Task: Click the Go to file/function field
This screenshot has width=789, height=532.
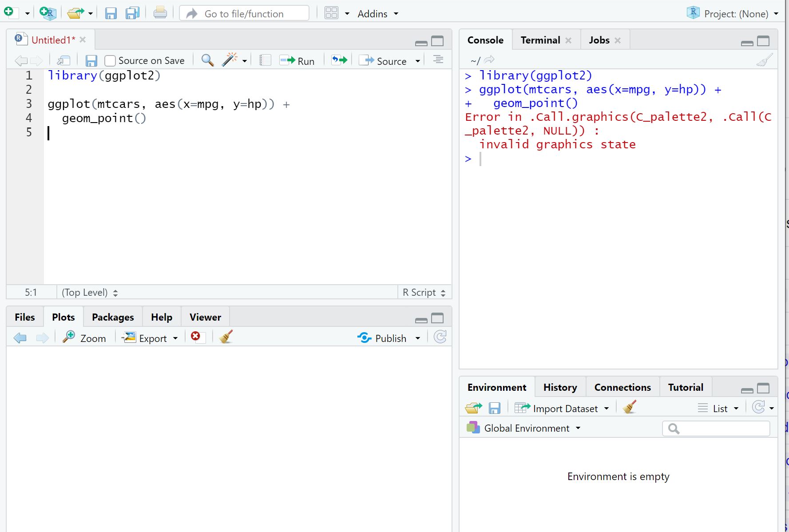Action: (244, 14)
